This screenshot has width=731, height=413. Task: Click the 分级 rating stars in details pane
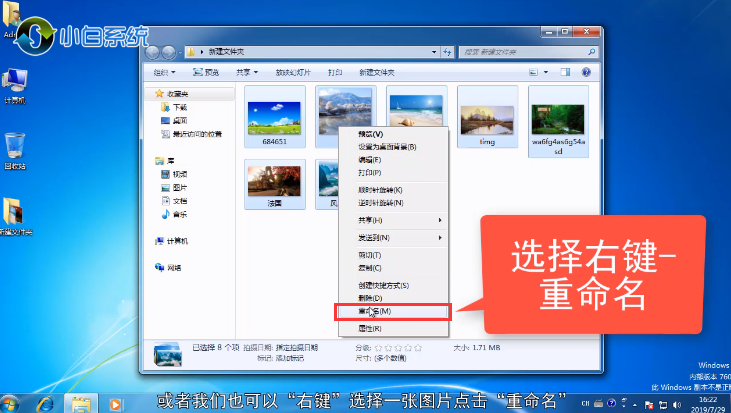(x=398, y=348)
